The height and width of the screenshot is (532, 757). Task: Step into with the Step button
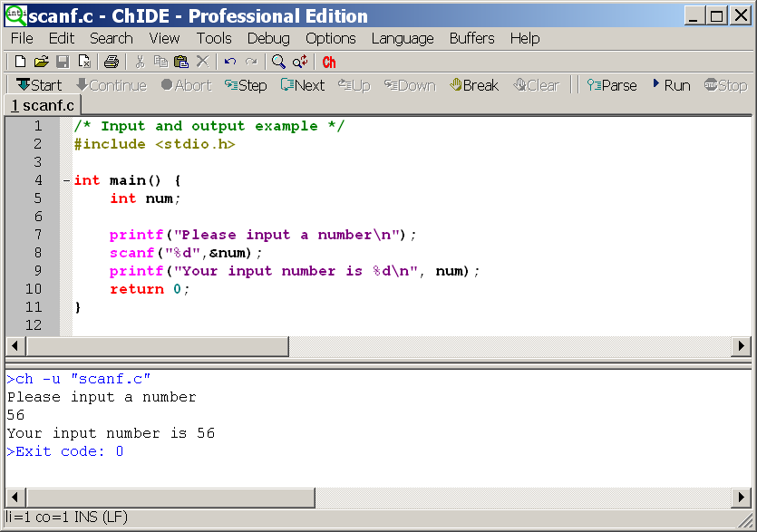(246, 85)
